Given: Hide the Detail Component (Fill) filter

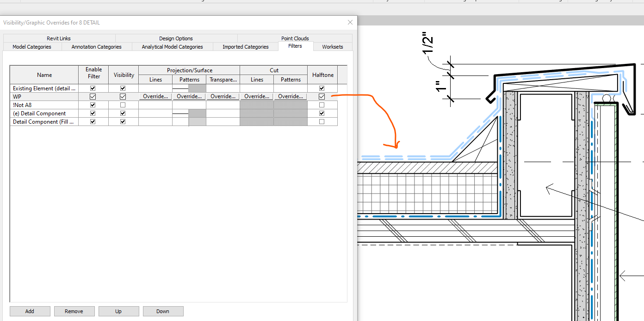Looking at the screenshot, I should [x=123, y=121].
